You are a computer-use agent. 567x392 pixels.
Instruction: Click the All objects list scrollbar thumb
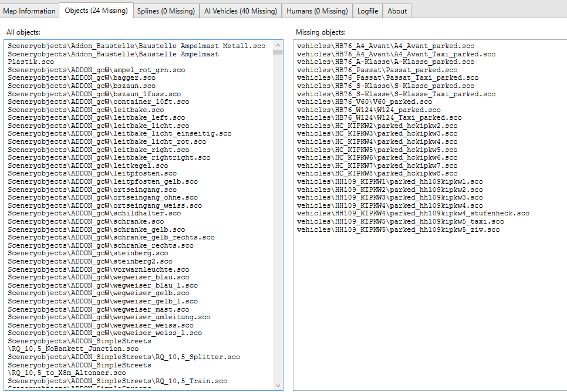click(278, 52)
